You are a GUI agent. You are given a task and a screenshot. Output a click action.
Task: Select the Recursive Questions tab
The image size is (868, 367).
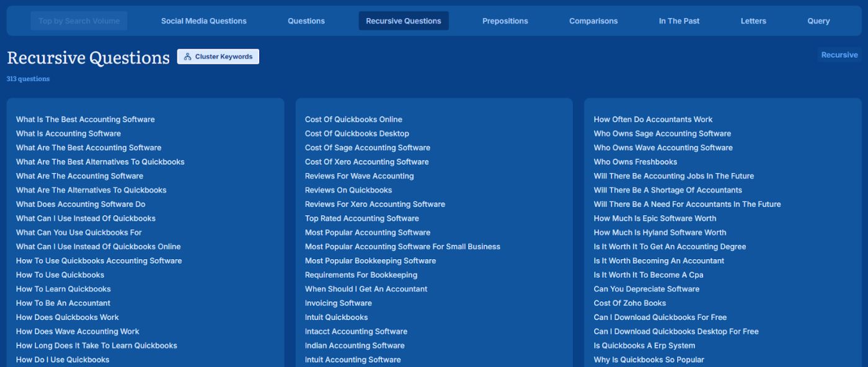pyautogui.click(x=403, y=21)
